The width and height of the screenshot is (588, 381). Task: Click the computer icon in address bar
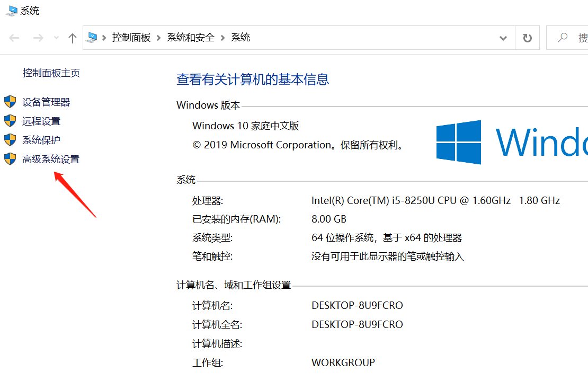(x=92, y=38)
